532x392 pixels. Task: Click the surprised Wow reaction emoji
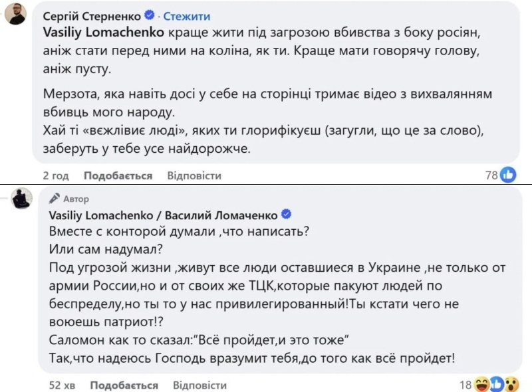coord(511,385)
